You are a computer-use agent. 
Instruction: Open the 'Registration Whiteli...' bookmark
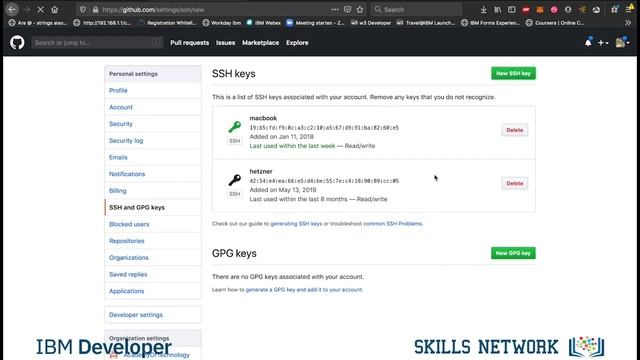click(x=167, y=23)
